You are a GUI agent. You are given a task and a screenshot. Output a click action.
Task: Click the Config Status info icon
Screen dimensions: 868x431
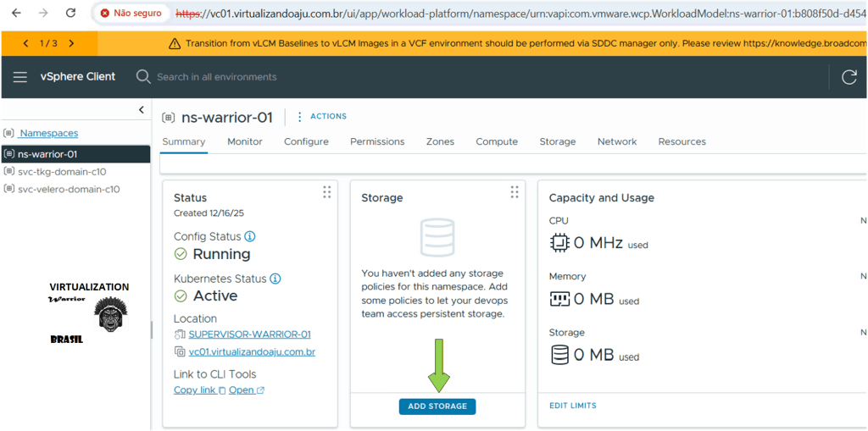coord(250,237)
